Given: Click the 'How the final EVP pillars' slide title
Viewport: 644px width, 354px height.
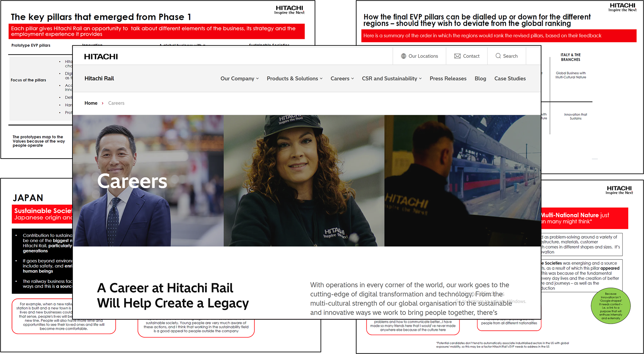Looking at the screenshot, I should 477,20.
